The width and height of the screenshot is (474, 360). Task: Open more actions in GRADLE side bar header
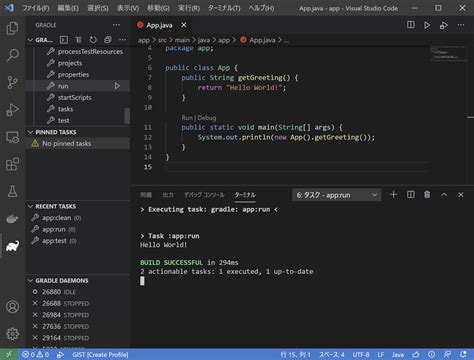pos(116,25)
